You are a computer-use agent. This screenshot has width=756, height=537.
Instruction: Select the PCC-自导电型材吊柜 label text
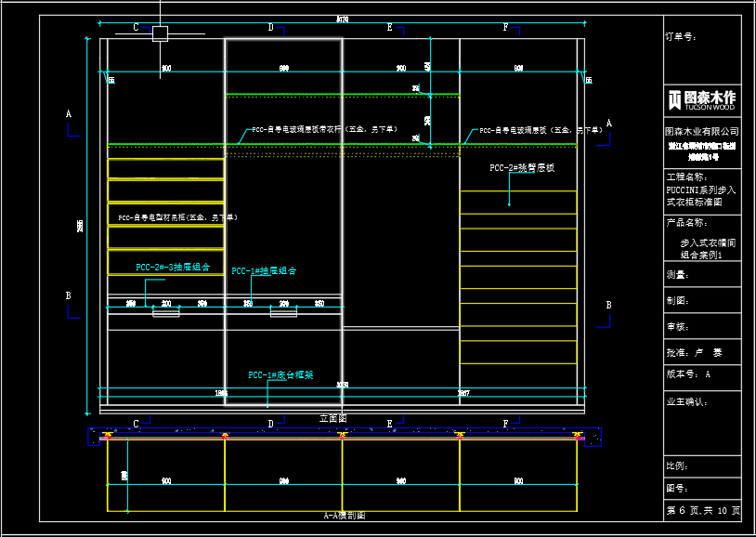coord(177,217)
